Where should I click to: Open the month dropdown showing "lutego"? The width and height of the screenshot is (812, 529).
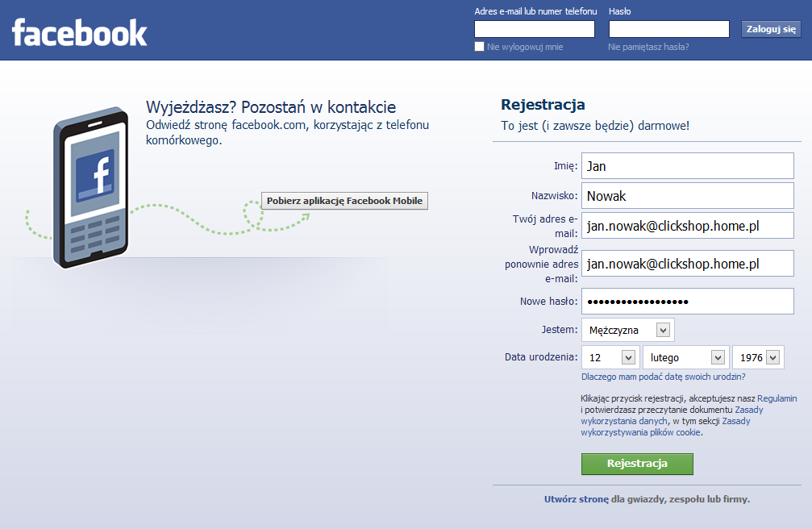coord(684,356)
